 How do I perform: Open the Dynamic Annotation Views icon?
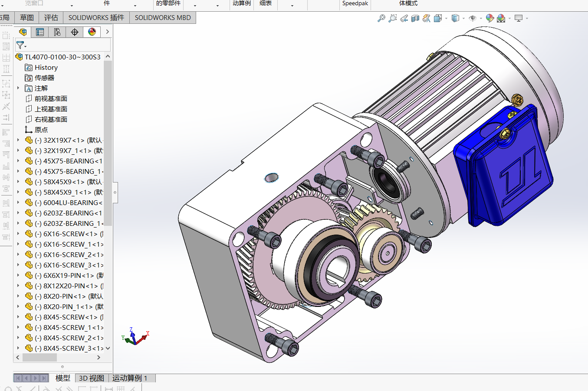[427, 18]
